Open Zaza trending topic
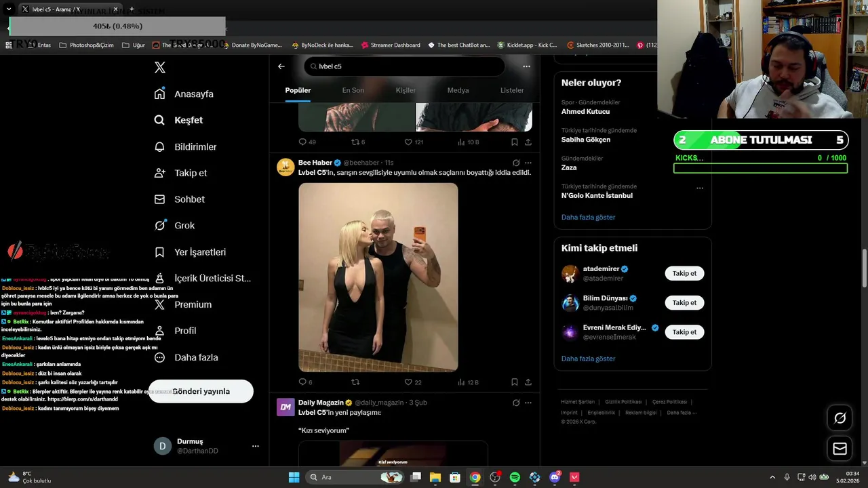Image resolution: width=868 pixels, height=488 pixels. (x=569, y=167)
